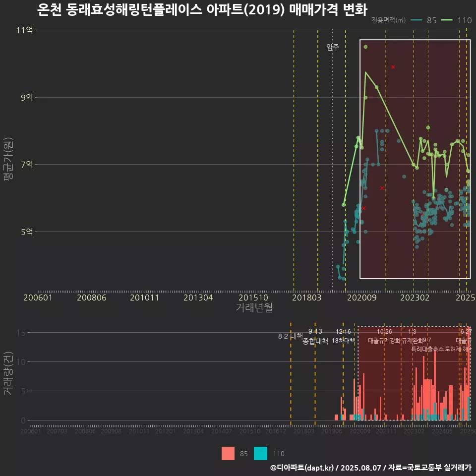The width and height of the screenshot is (476, 476).
Task: Click the 1·3 policy date annotation
Action: [412, 332]
